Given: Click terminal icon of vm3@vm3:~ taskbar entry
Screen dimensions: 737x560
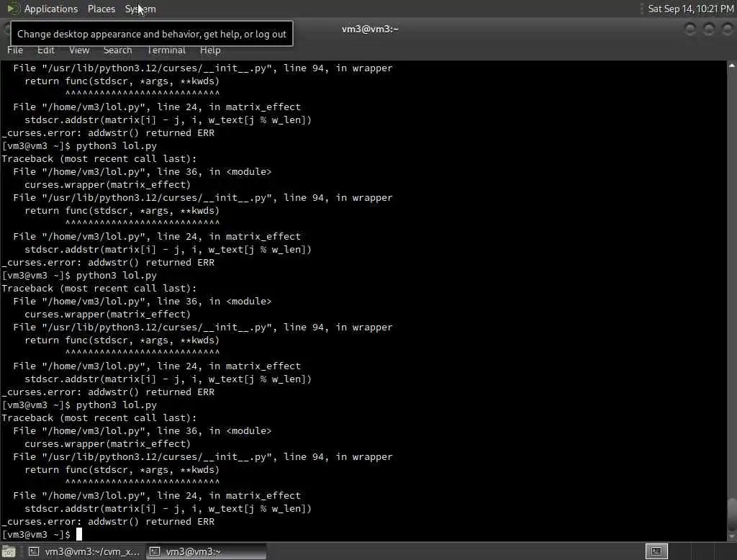Looking at the screenshot, I should coord(155,551).
